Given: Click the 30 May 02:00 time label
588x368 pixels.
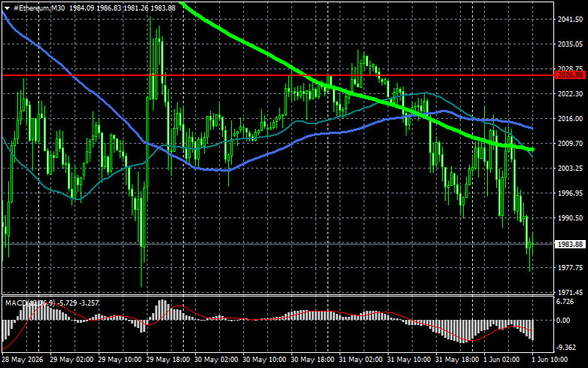Looking at the screenshot, I should coord(216,360).
